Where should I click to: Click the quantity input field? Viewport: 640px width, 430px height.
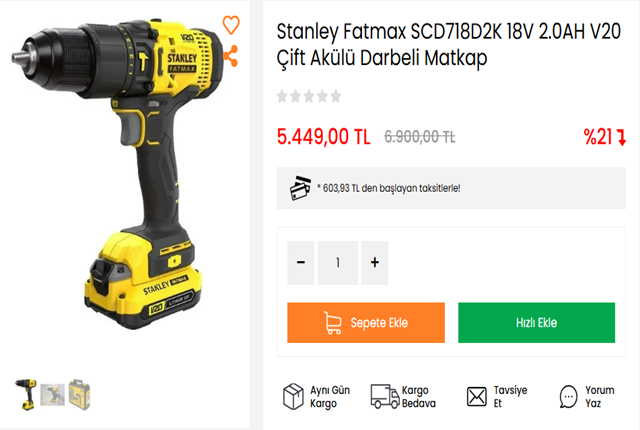click(338, 262)
